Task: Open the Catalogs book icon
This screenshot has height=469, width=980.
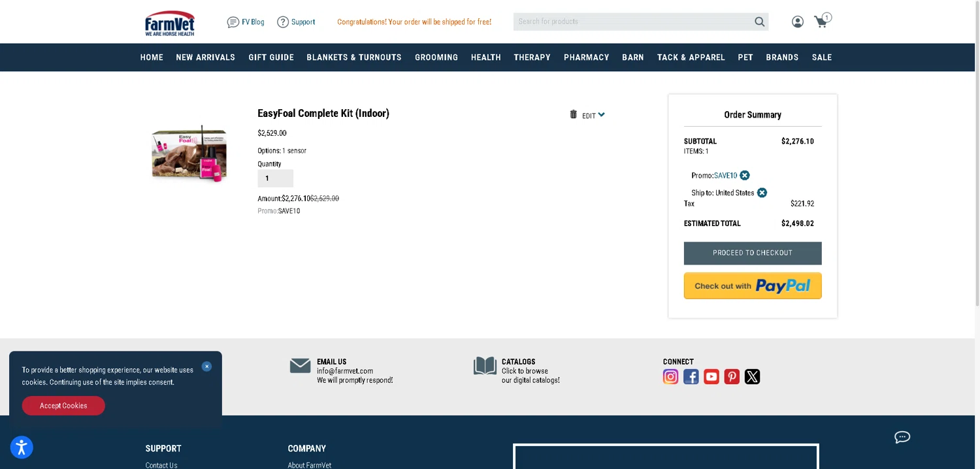Action: tap(485, 366)
